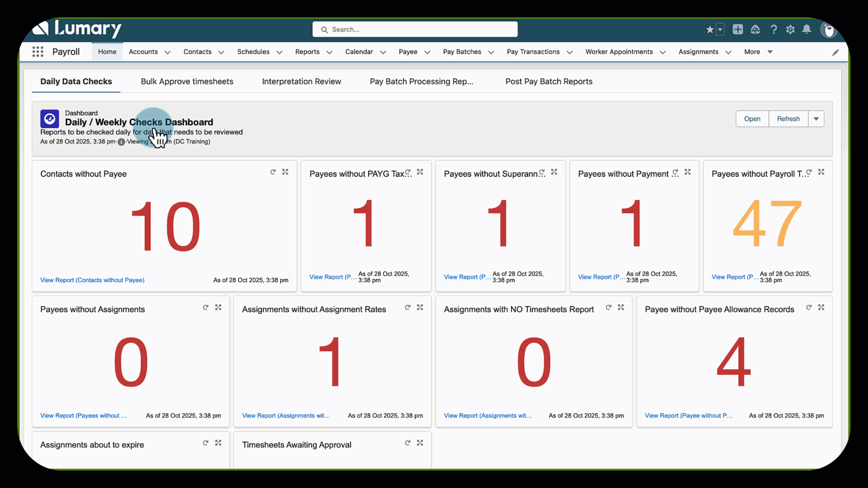Screen dimensions: 868x488
Task: Expand the Payees without Payroll Tax card
Action: click(x=821, y=172)
